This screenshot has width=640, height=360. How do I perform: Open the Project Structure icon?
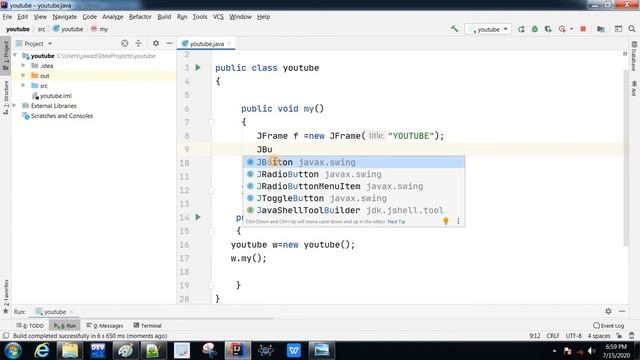[x=600, y=29]
